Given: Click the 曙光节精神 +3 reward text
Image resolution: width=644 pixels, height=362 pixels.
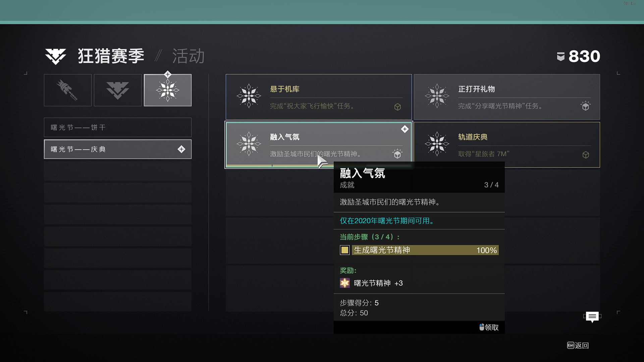Looking at the screenshot, I should pyautogui.click(x=378, y=283).
